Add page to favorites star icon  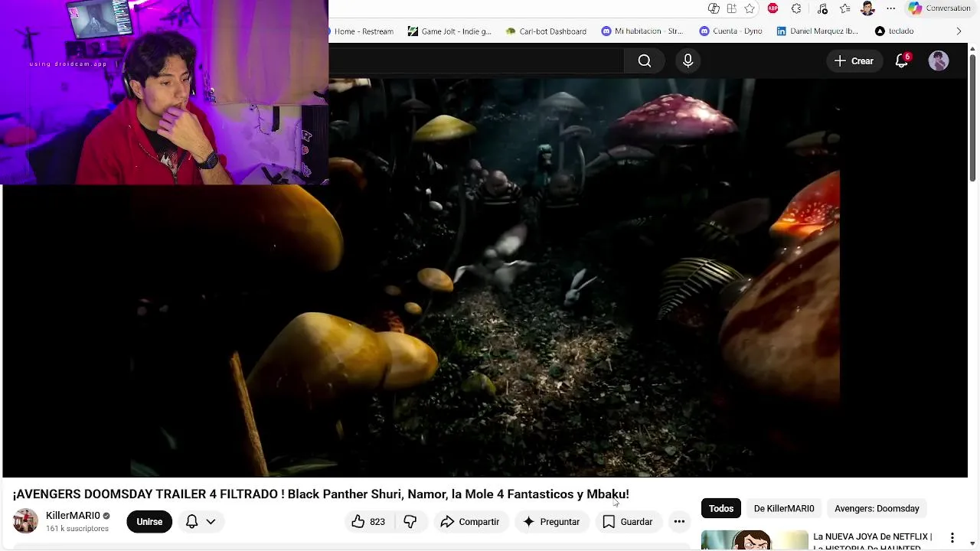[750, 8]
